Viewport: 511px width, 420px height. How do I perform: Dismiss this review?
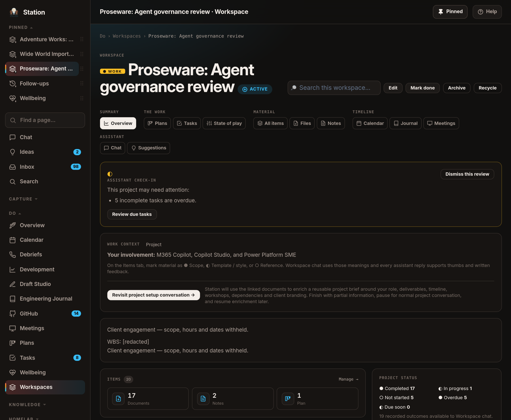coord(467,174)
